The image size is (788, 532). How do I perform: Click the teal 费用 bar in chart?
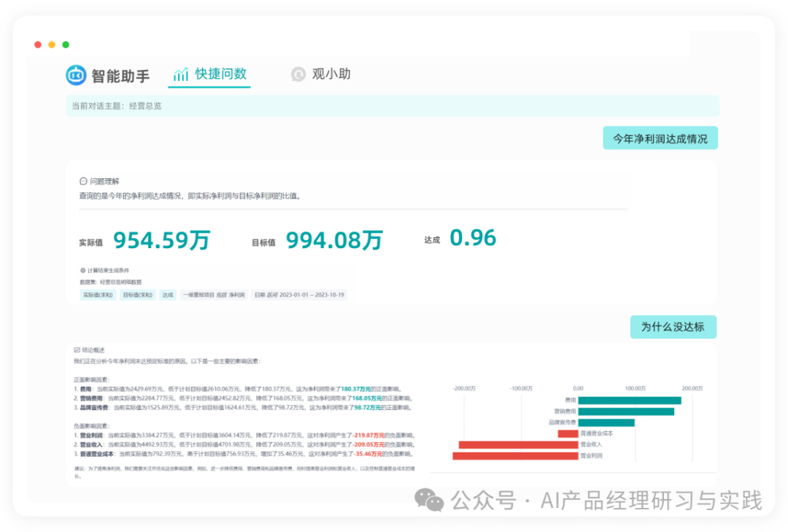pyautogui.click(x=629, y=400)
